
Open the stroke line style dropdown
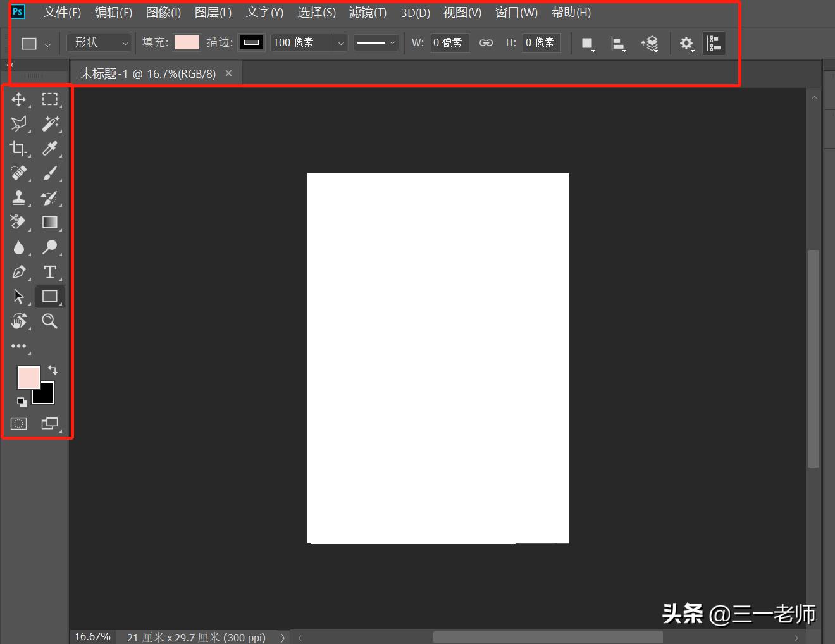[x=376, y=43]
